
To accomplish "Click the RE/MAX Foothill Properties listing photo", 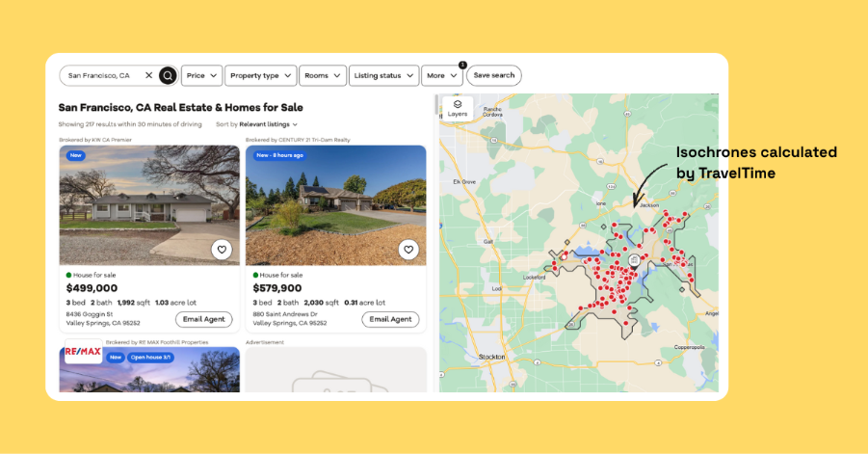I will tap(149, 370).
